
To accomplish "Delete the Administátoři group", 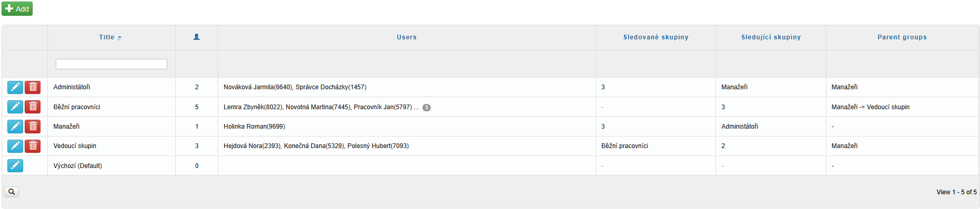I will pyautogui.click(x=33, y=87).
